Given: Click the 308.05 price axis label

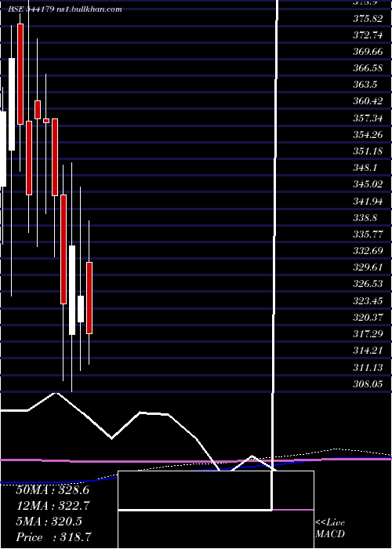Looking at the screenshot, I should pos(368,384).
